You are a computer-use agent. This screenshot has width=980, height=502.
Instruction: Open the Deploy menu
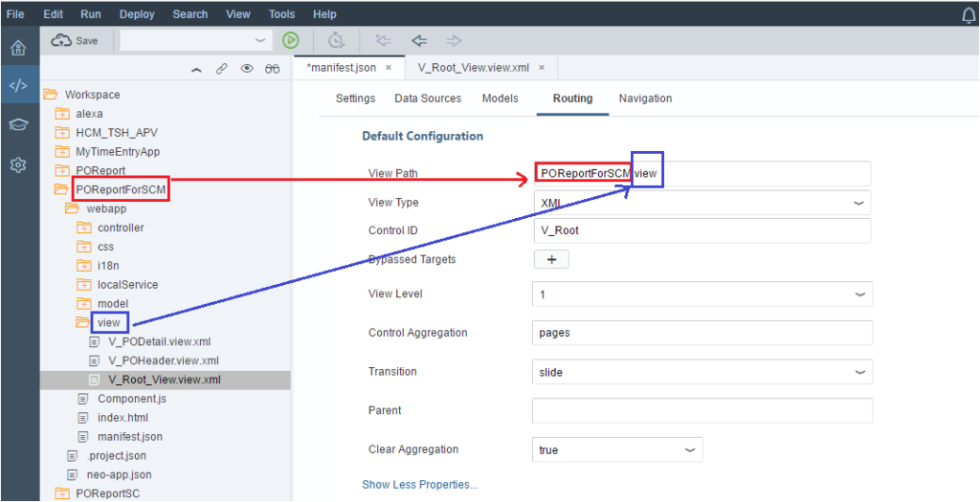137,13
